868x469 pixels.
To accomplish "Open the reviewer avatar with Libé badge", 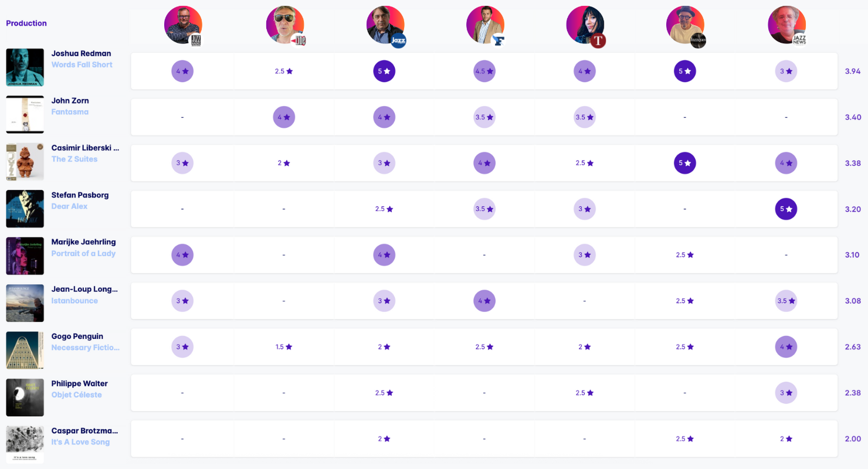I will (285, 25).
